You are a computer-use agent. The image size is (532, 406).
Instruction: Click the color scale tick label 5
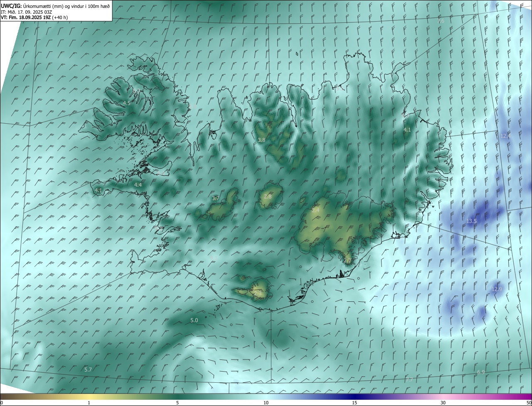[x=177, y=403]
